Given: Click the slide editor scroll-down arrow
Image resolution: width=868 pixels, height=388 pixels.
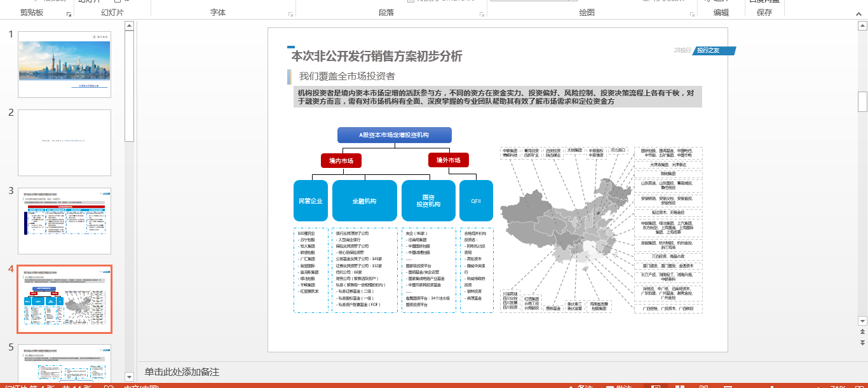Looking at the screenshot, I should tap(862, 321).
